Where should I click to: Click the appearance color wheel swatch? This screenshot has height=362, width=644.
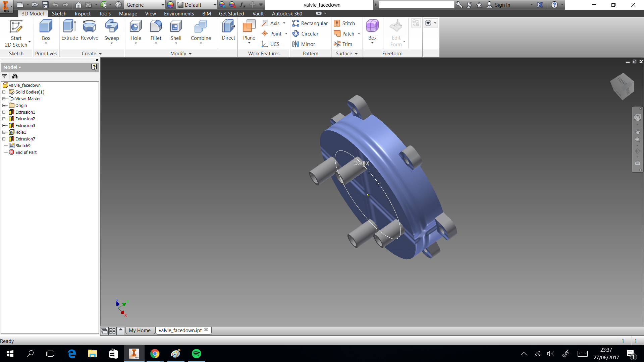[x=170, y=5]
